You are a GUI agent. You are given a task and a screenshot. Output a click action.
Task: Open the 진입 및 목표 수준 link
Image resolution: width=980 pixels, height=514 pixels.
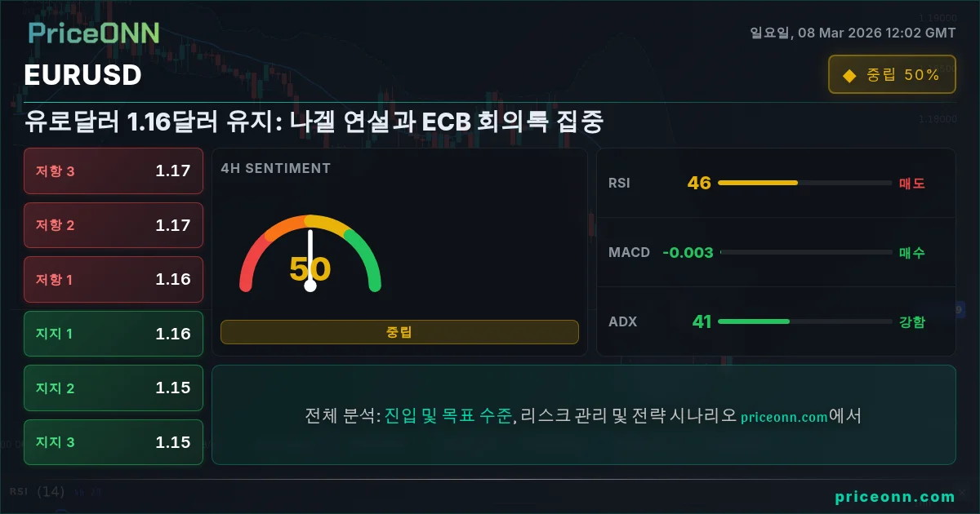448,415
